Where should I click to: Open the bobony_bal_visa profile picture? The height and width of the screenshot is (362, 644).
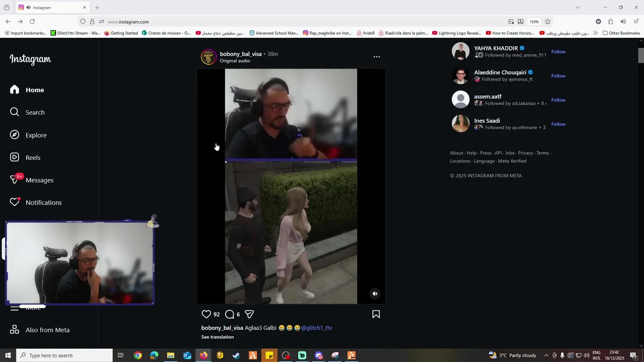tap(209, 57)
